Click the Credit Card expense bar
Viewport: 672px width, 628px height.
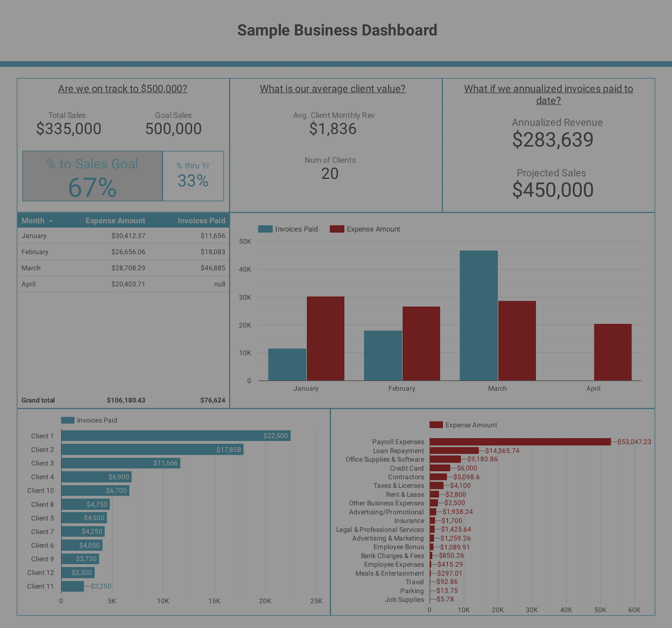[x=440, y=468]
